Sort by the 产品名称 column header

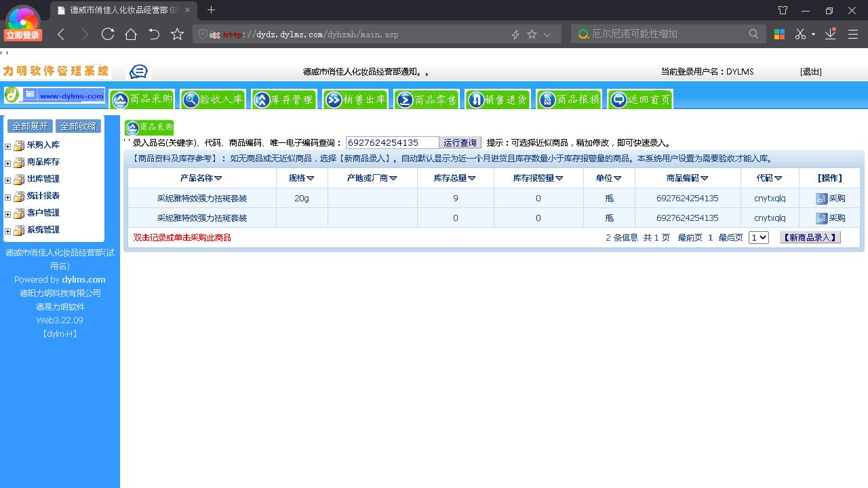(x=197, y=178)
